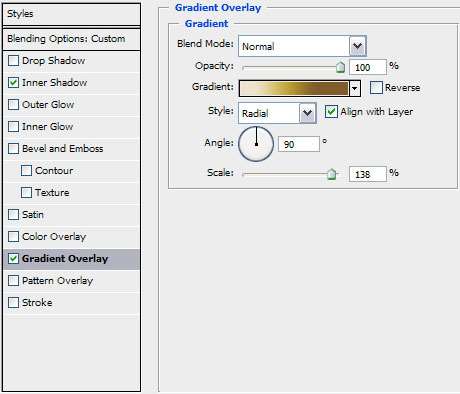
Task: Uncheck the Gradient Overlay checkbox
Action: click(13, 259)
